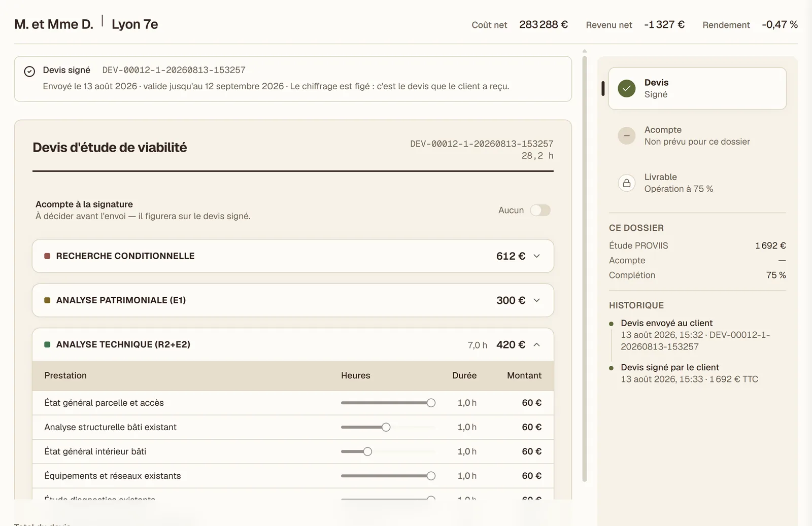Click the 60 € amount for État général intérieur bâti
Image resolution: width=812 pixels, height=526 pixels.
point(531,451)
